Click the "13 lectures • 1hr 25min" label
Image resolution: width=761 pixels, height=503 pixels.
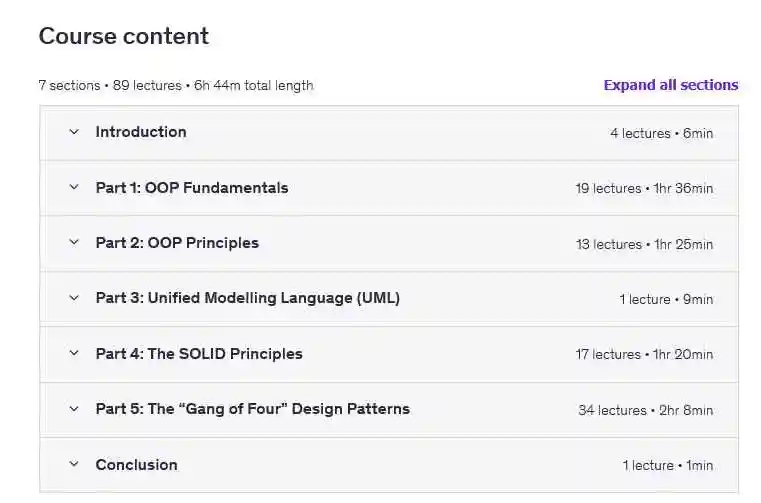(644, 244)
